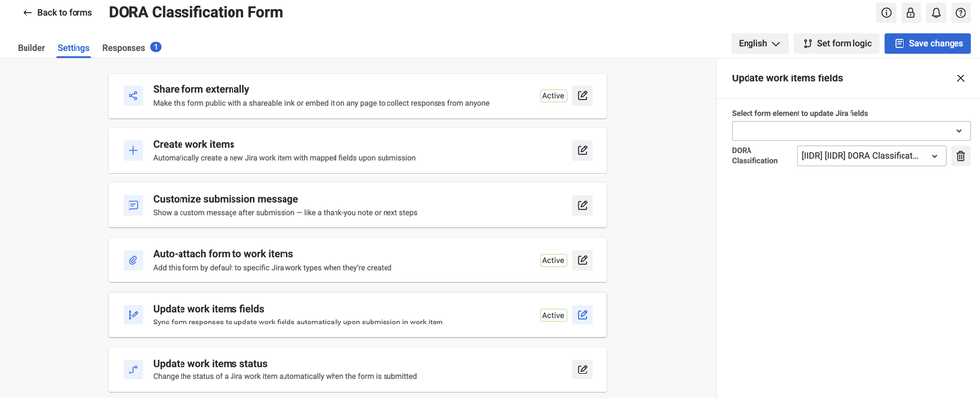
Task: Open the notifications bell icon
Action: pyautogui.click(x=936, y=13)
